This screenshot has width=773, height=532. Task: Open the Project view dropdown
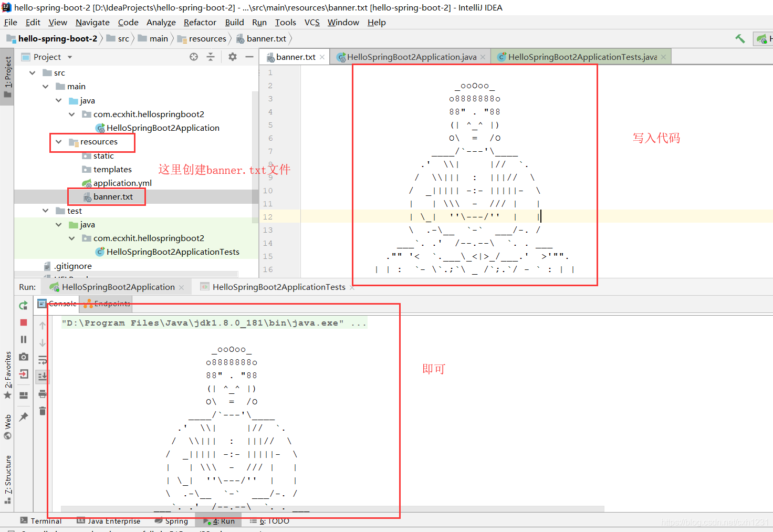coord(70,57)
